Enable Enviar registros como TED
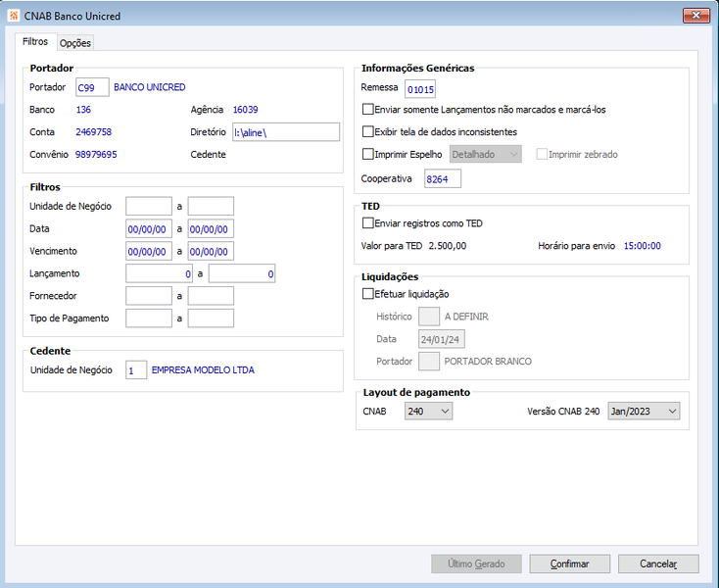Screen dimensions: 719x588 point(367,222)
